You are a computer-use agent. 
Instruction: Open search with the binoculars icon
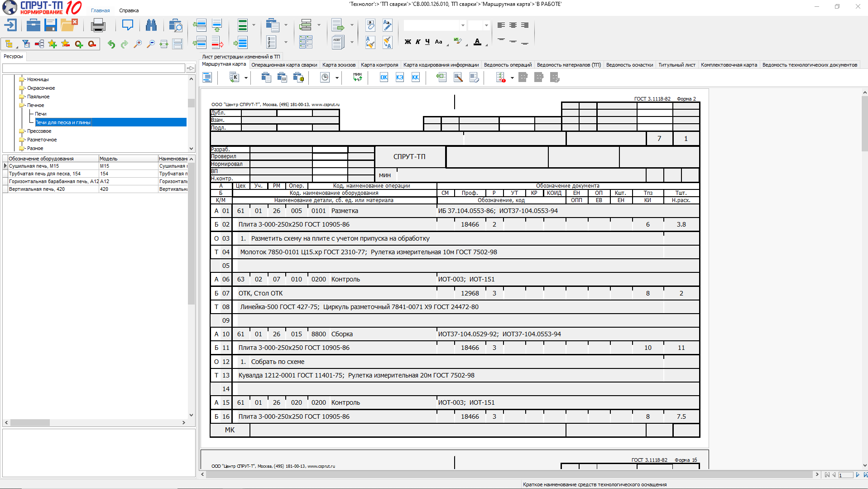click(151, 25)
